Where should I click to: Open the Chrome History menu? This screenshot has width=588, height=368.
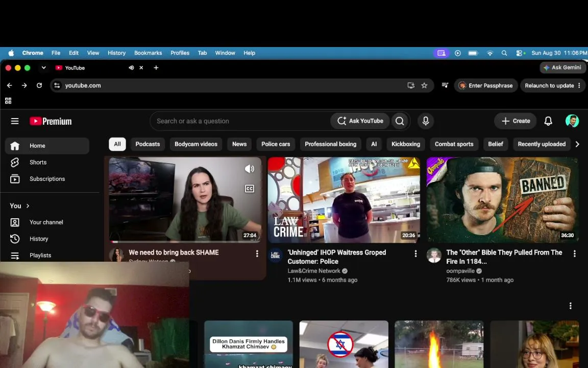(x=116, y=53)
